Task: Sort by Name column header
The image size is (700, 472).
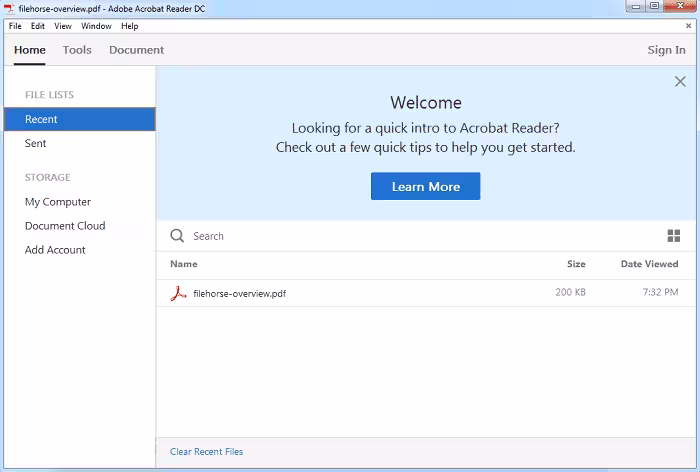Action: [x=183, y=264]
